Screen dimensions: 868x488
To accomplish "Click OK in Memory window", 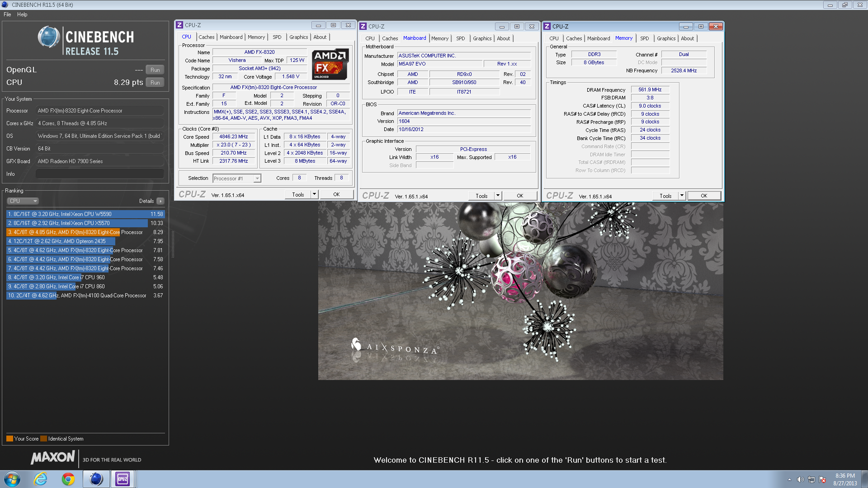I will pos(704,196).
